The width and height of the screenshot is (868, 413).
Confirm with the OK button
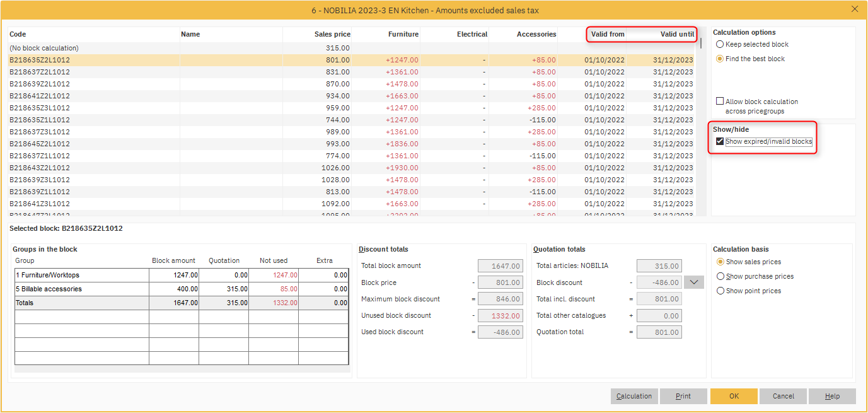[x=734, y=396]
